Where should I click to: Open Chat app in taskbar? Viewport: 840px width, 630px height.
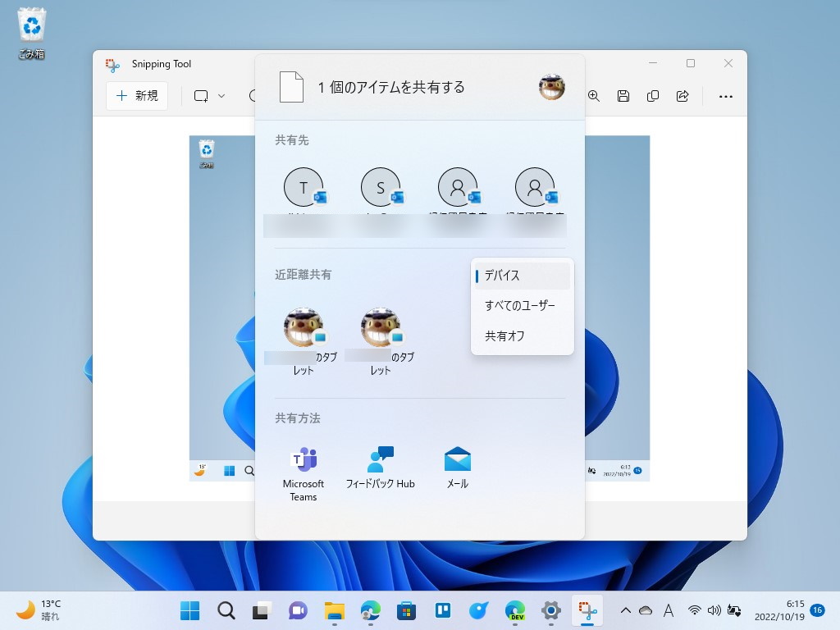pyautogui.click(x=298, y=610)
